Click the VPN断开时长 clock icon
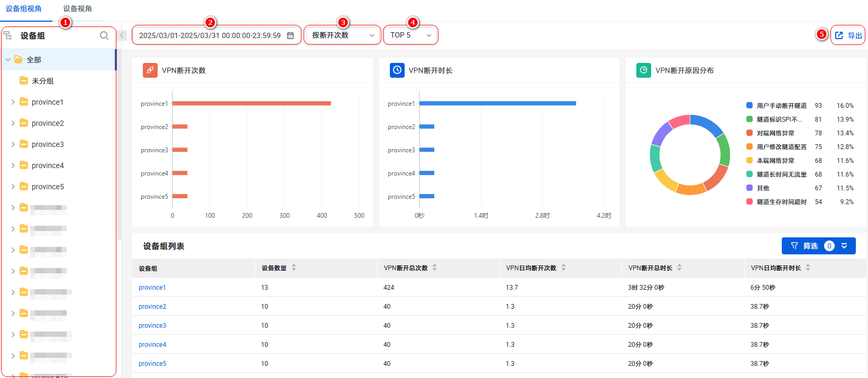 point(397,70)
